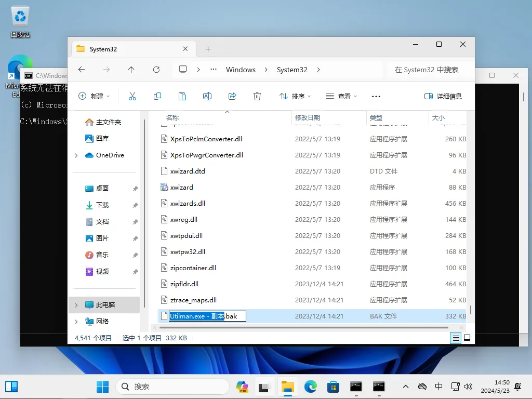Switch to large thumbnails view icon
This screenshot has height=399, width=532.
tap(467, 338)
